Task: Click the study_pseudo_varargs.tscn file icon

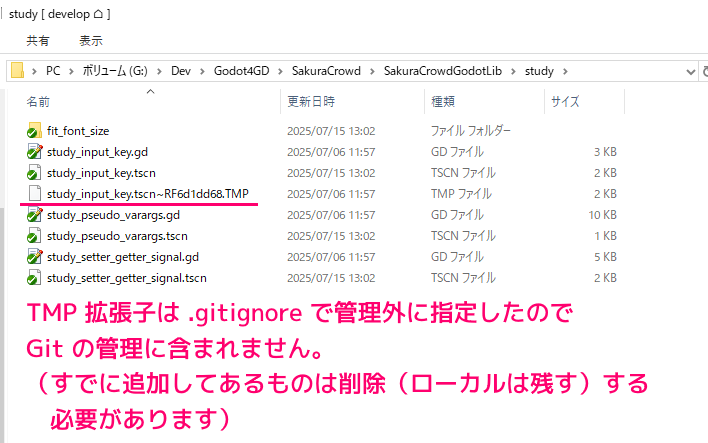Action: (x=35, y=236)
